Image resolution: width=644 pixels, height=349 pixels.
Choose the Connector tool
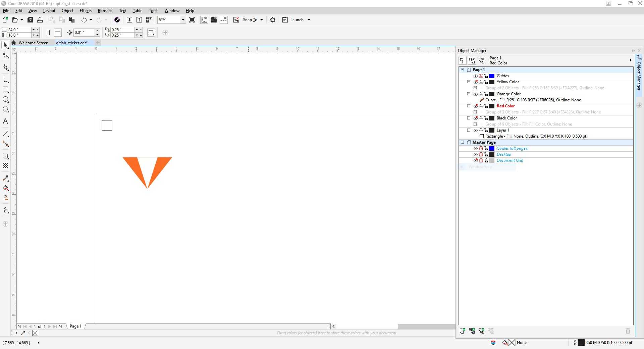[x=5, y=144]
